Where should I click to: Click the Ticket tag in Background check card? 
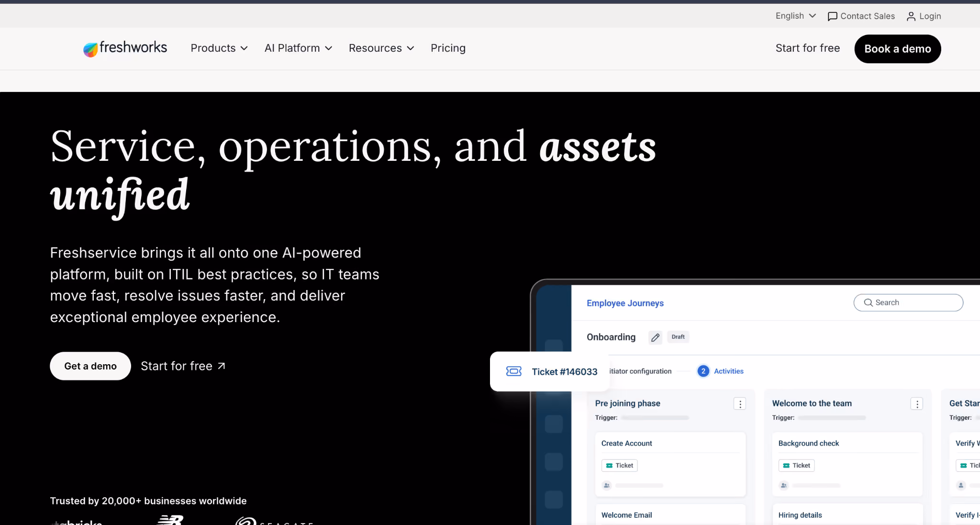tap(796, 466)
